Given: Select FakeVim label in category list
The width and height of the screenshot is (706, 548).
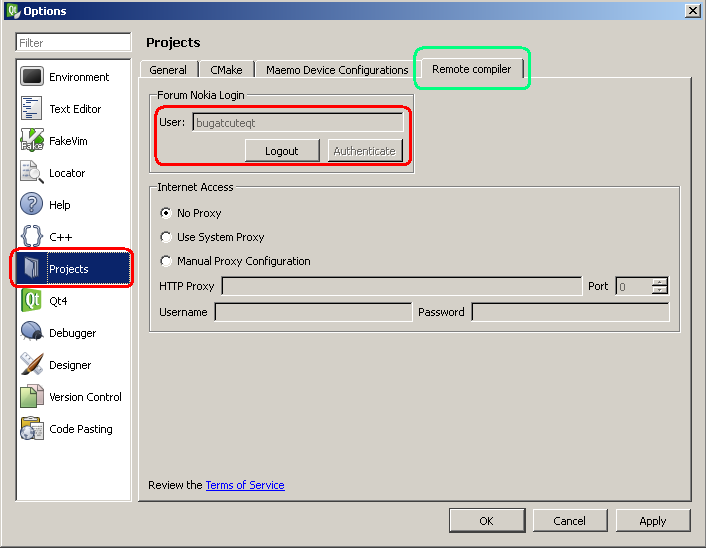Looking at the screenshot, I should (68, 141).
